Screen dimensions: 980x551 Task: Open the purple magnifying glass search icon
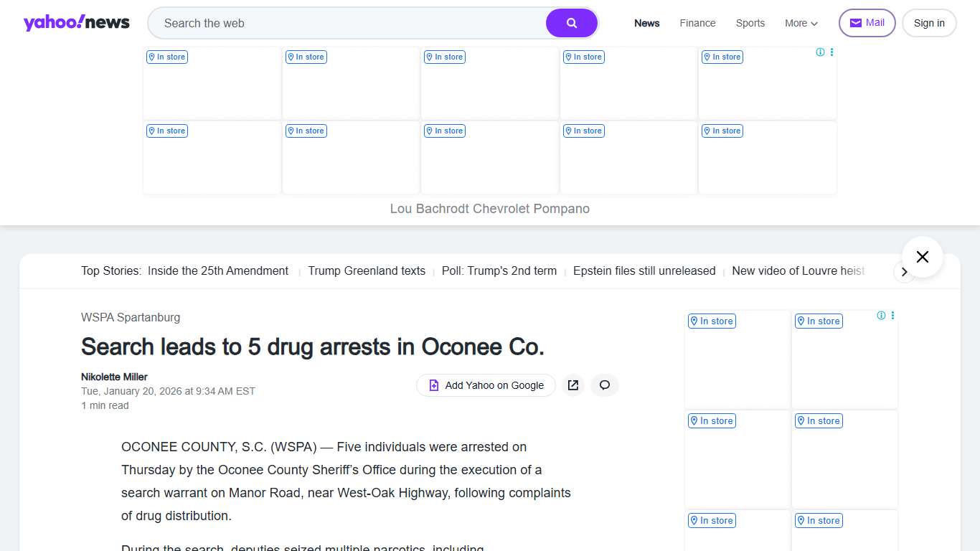pyautogui.click(x=571, y=22)
